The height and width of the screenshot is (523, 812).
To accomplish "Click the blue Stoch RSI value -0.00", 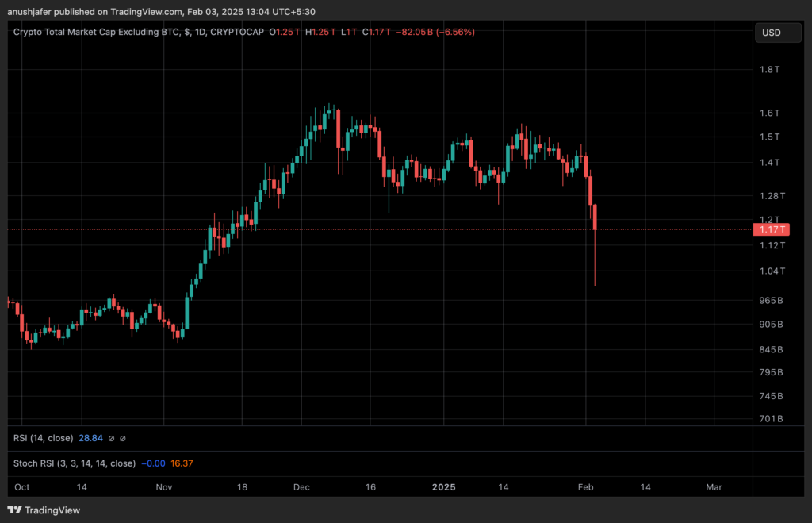I will 153,463.
